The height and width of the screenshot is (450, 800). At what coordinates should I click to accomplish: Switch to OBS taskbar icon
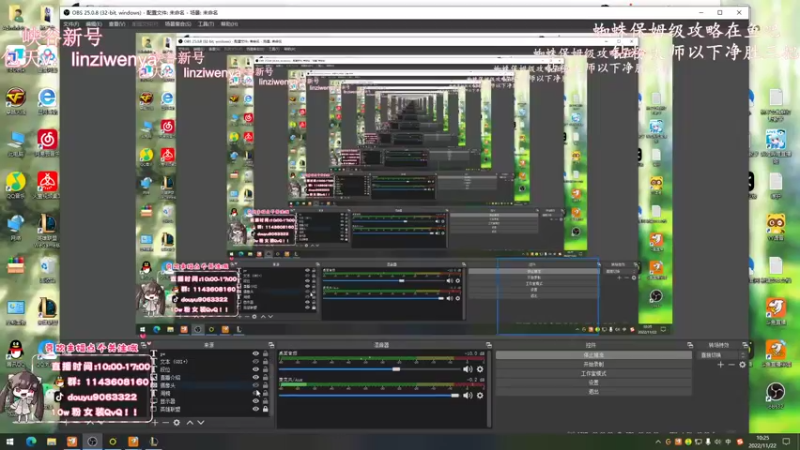click(x=92, y=441)
